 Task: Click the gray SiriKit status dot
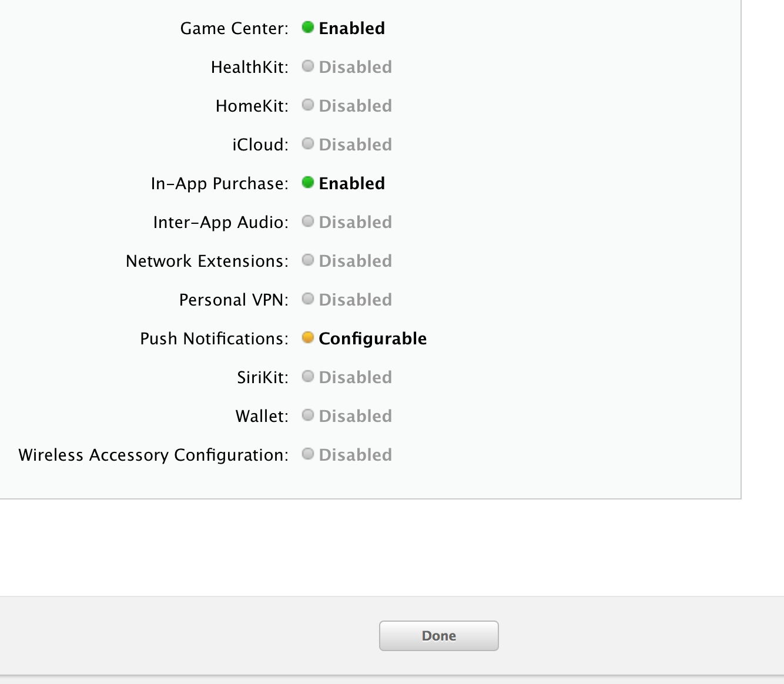pos(307,376)
